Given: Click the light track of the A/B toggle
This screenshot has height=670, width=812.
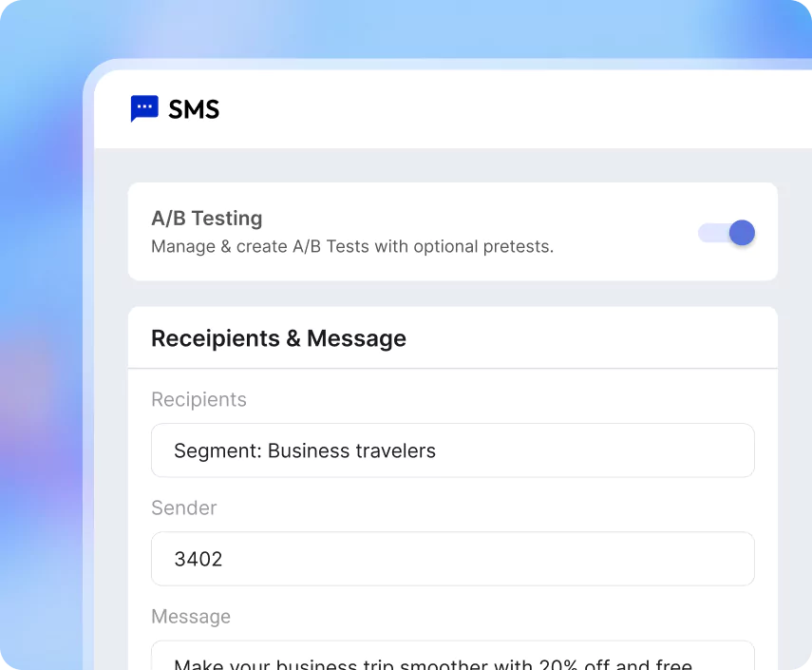Looking at the screenshot, I should [710, 233].
